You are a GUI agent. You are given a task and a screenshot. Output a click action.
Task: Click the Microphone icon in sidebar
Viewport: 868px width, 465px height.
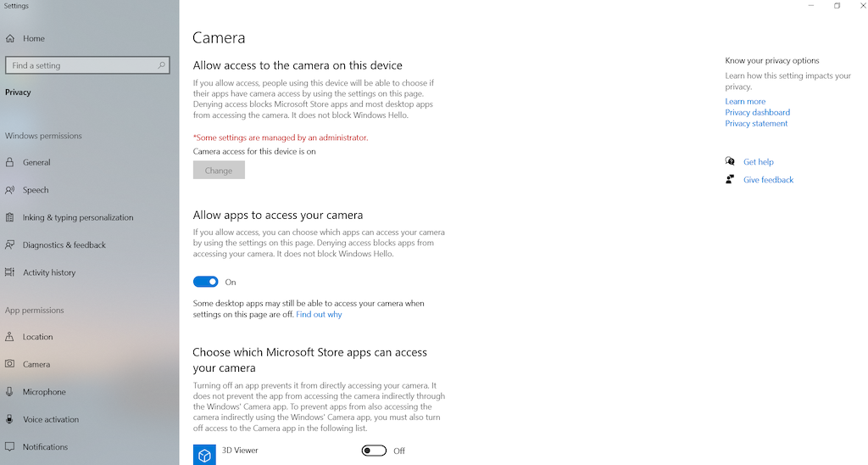[10, 392]
